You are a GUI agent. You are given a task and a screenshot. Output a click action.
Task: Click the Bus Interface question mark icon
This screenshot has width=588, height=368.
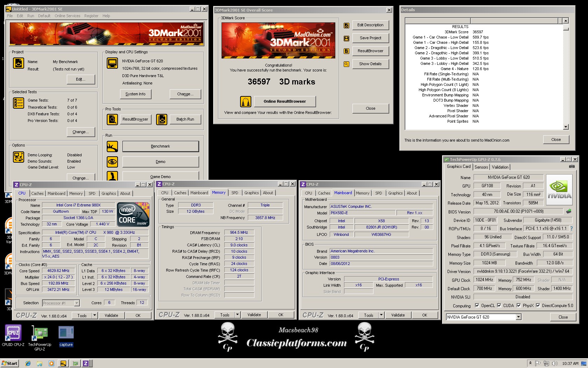pos(572,229)
